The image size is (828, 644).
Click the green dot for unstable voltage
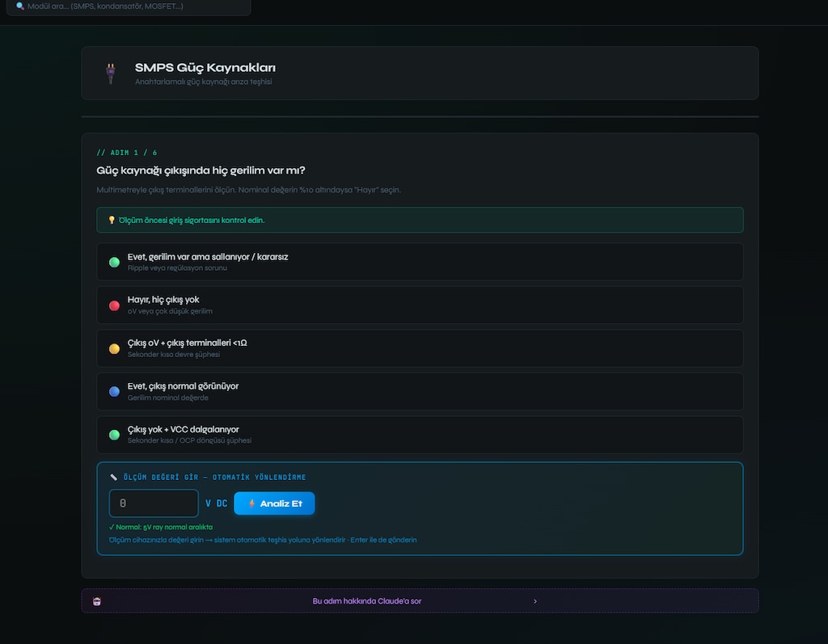tap(114, 263)
